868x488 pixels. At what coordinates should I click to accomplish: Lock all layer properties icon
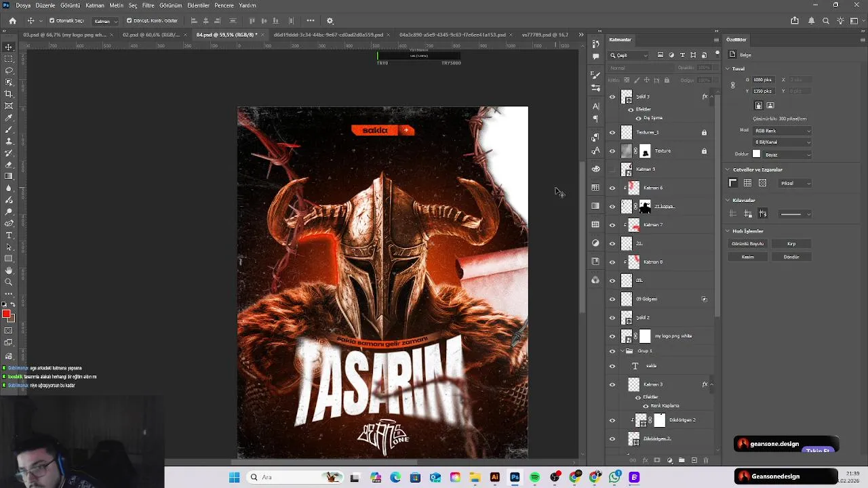pos(667,80)
